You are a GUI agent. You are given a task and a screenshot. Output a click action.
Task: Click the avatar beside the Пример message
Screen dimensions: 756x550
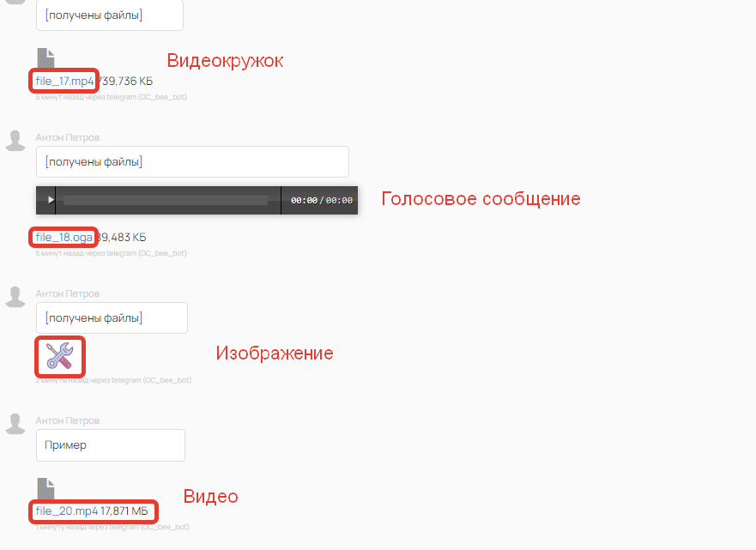click(15, 424)
